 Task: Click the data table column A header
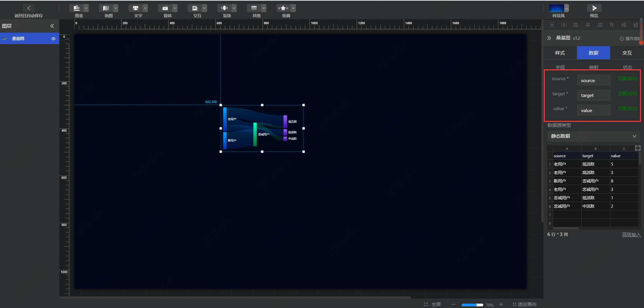click(567, 148)
